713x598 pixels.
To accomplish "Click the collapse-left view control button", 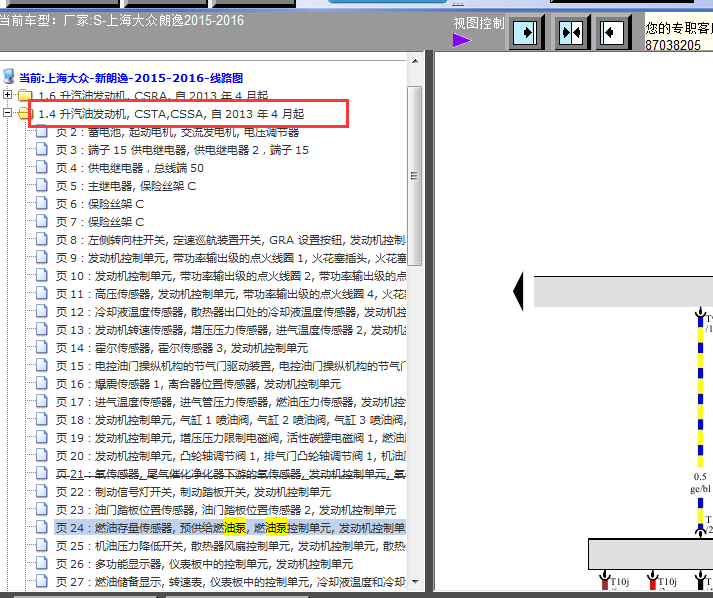I will click(612, 32).
